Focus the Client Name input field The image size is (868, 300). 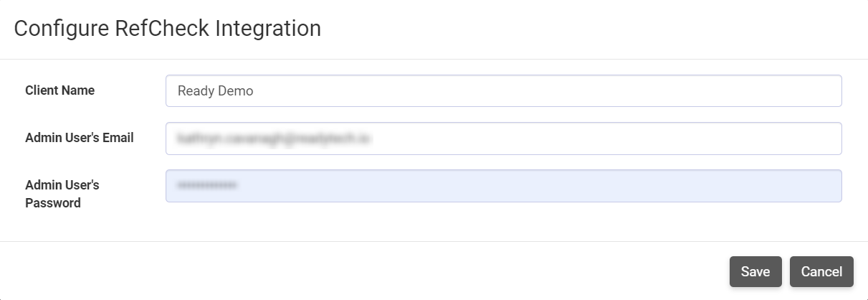(x=503, y=91)
